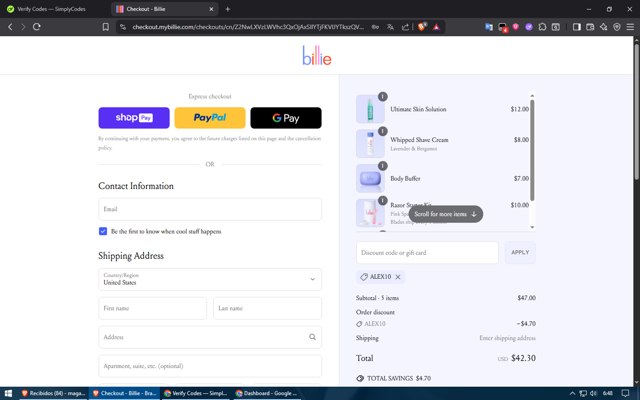Click the First name field
Viewport: 640px width, 400px height.
152,308
